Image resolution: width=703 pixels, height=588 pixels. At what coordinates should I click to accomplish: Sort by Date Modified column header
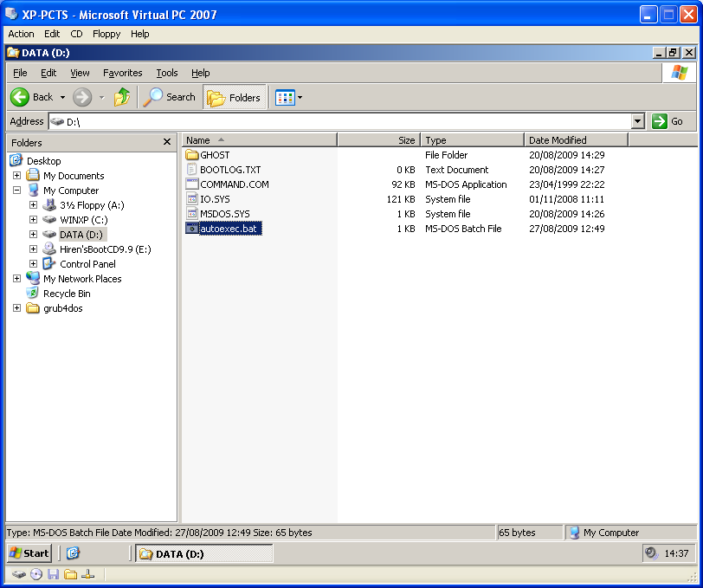tap(576, 140)
